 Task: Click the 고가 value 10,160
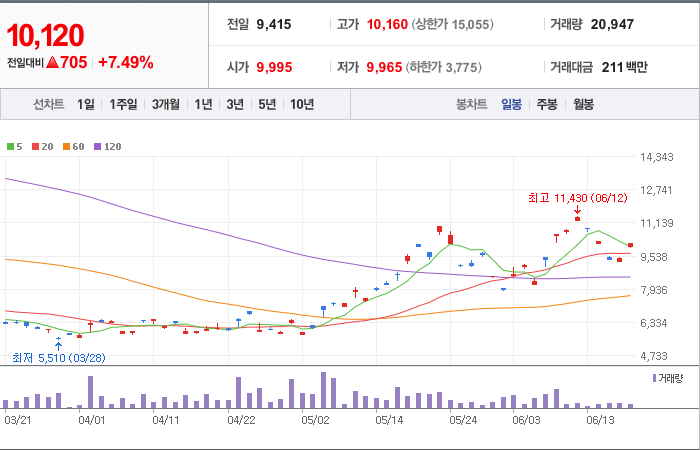387,24
